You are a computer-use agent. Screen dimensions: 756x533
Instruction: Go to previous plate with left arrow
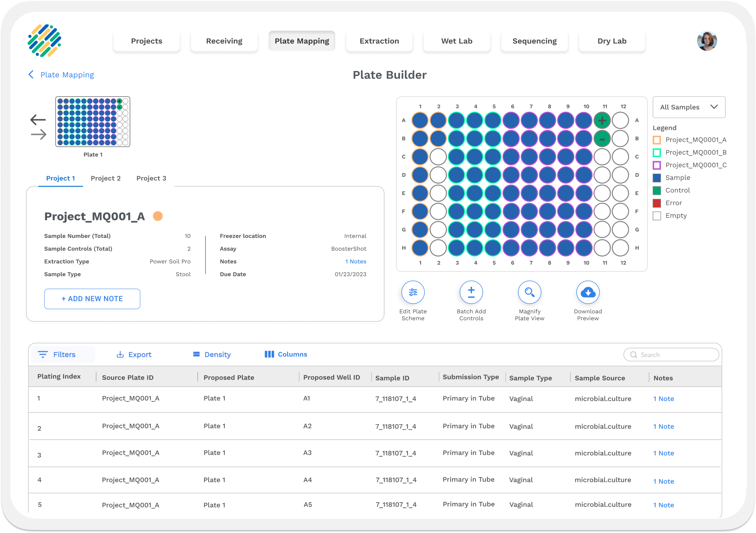click(38, 120)
